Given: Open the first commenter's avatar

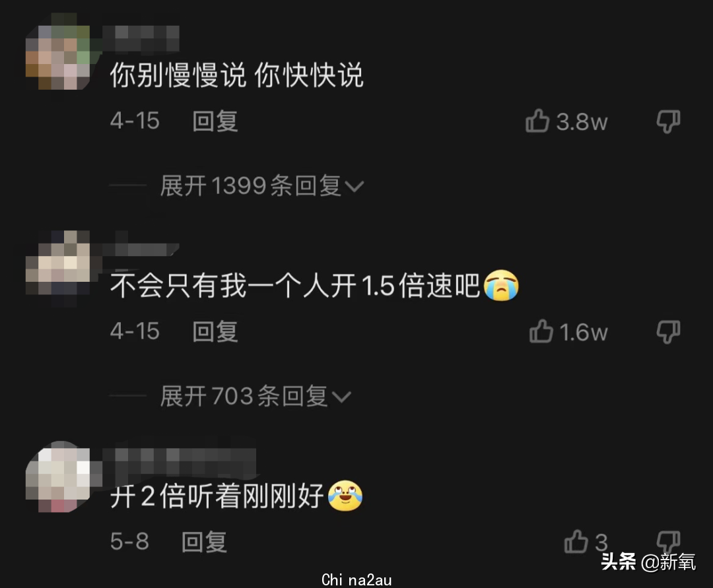Looking at the screenshot, I should (x=57, y=56).
